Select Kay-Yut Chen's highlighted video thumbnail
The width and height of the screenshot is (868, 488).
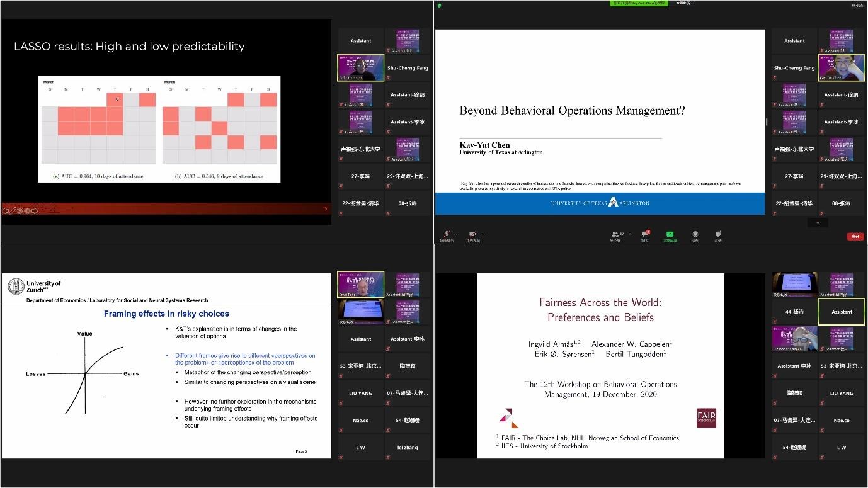pos(841,68)
